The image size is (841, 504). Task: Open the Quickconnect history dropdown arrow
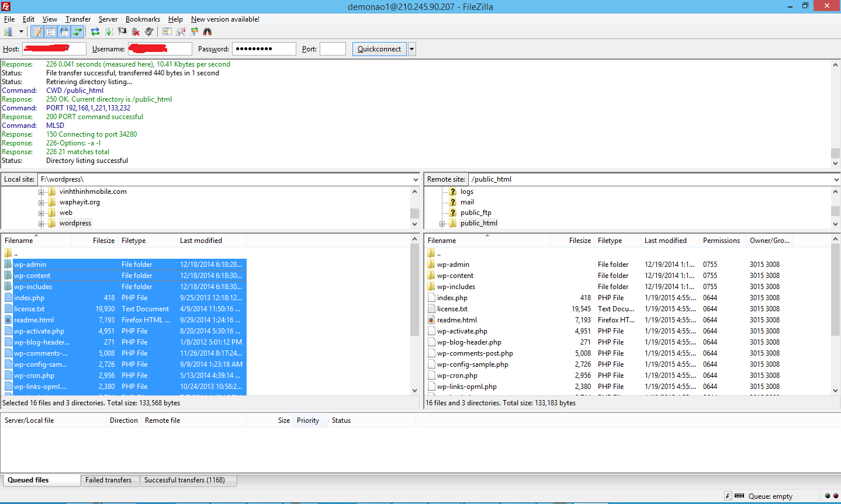411,49
